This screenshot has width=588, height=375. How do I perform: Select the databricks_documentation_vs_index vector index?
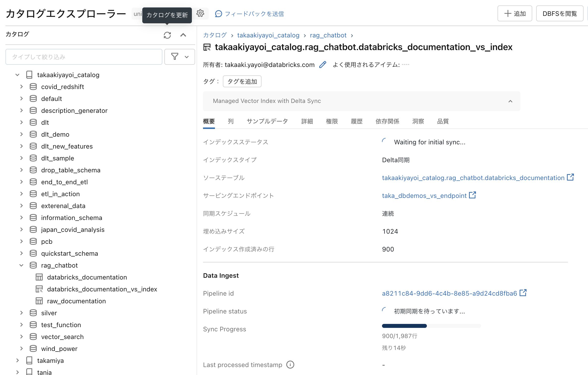tap(102, 289)
